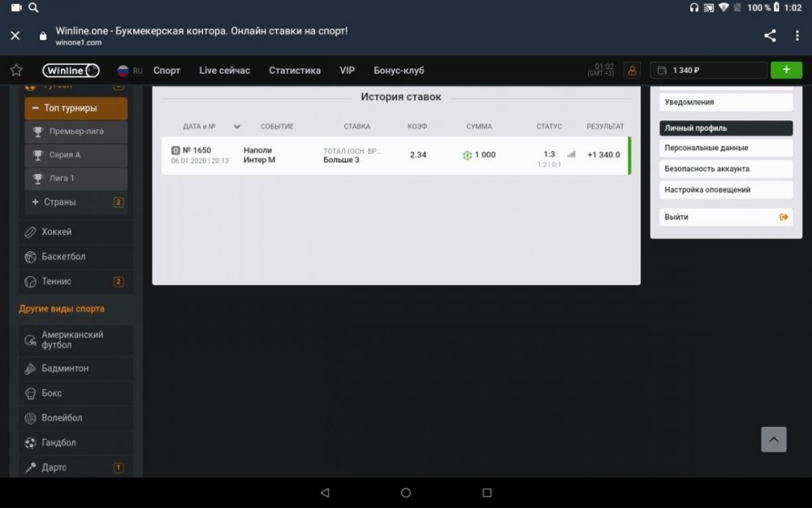Viewport: 812px width, 508px height.
Task: Open Настройка оповещений
Action: [725, 189]
